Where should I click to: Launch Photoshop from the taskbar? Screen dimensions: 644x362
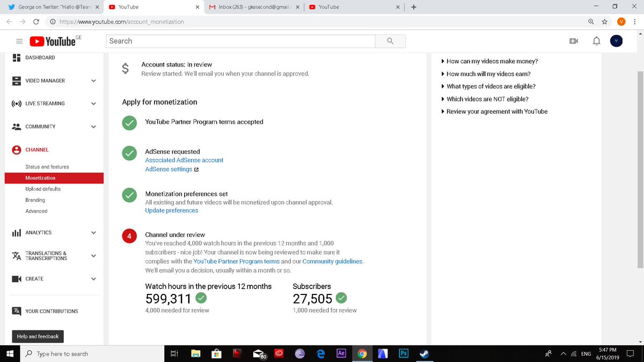pos(404,353)
